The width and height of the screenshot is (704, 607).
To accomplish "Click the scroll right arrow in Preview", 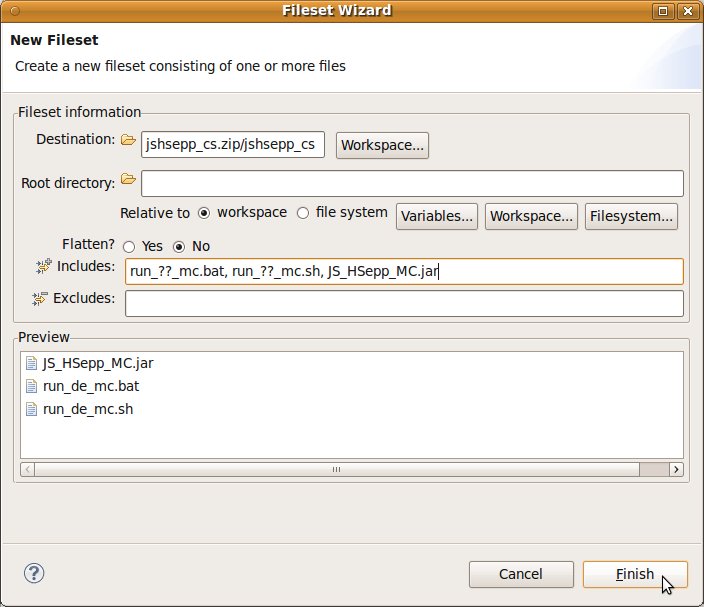I will point(677,469).
